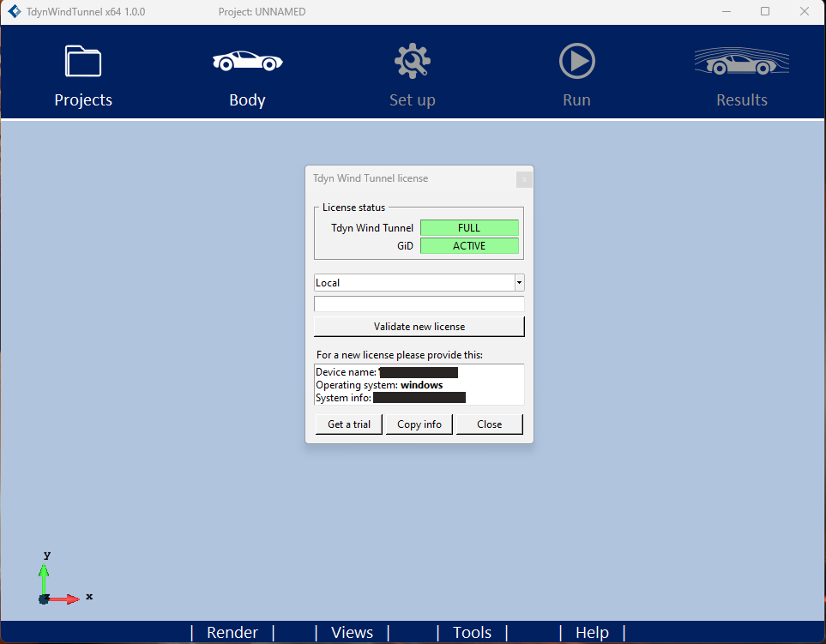Click the FULL license status indicator
The height and width of the screenshot is (644, 826).
click(x=469, y=228)
